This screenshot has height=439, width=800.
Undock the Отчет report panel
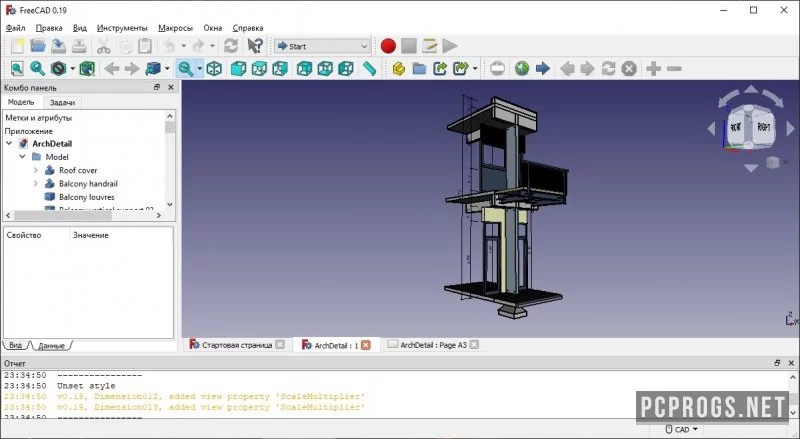tap(777, 363)
